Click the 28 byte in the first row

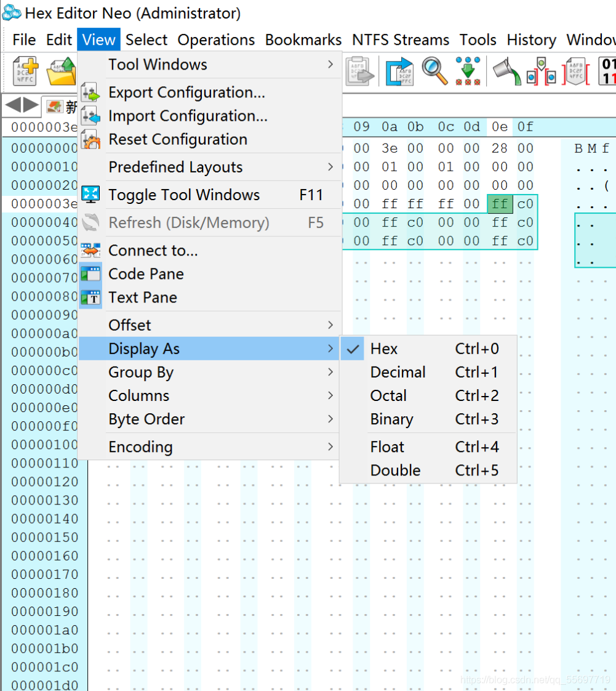tap(500, 148)
